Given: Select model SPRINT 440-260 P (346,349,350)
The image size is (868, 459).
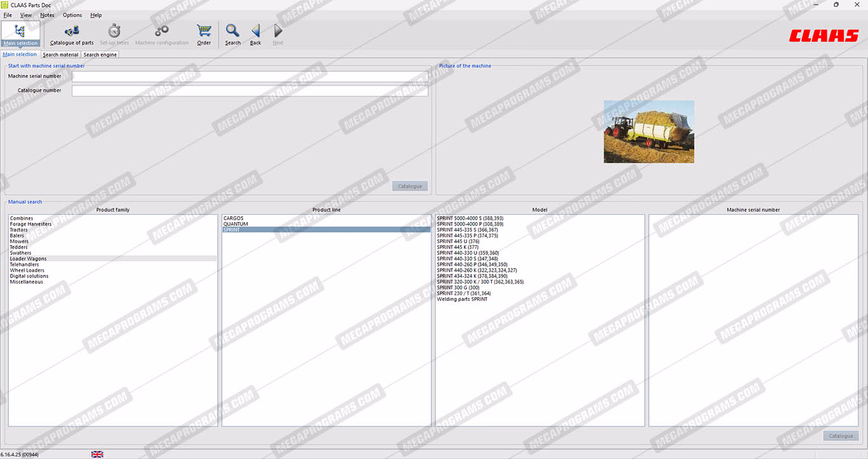Looking at the screenshot, I should pyautogui.click(x=539, y=264).
